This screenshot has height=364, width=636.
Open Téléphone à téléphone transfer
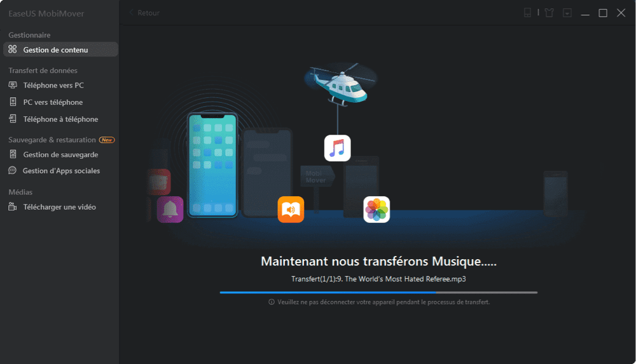pyautogui.click(x=60, y=119)
